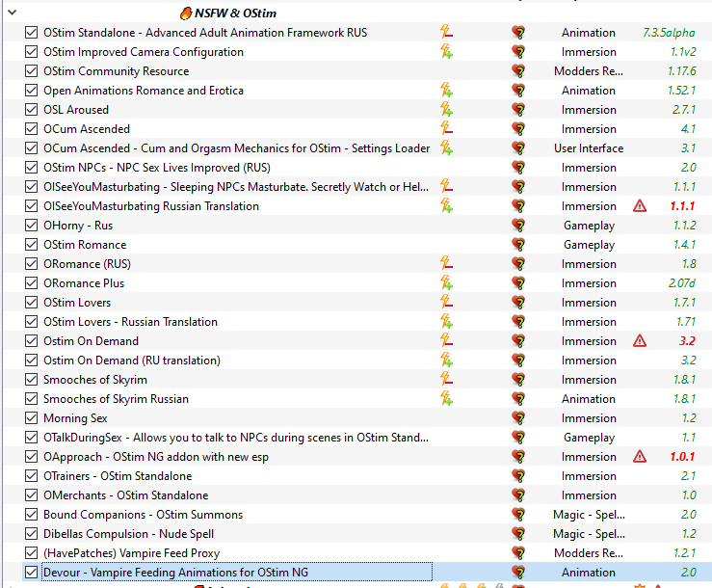Click red version 1.0.1 on OApproach
The height and width of the screenshot is (588, 712).
coord(682,456)
